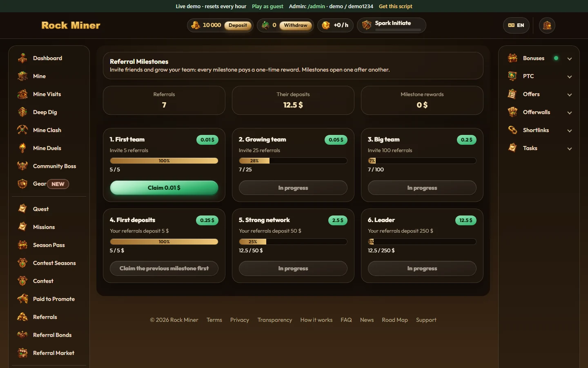Click the Play as guest link
588x368 pixels.
pyautogui.click(x=267, y=6)
